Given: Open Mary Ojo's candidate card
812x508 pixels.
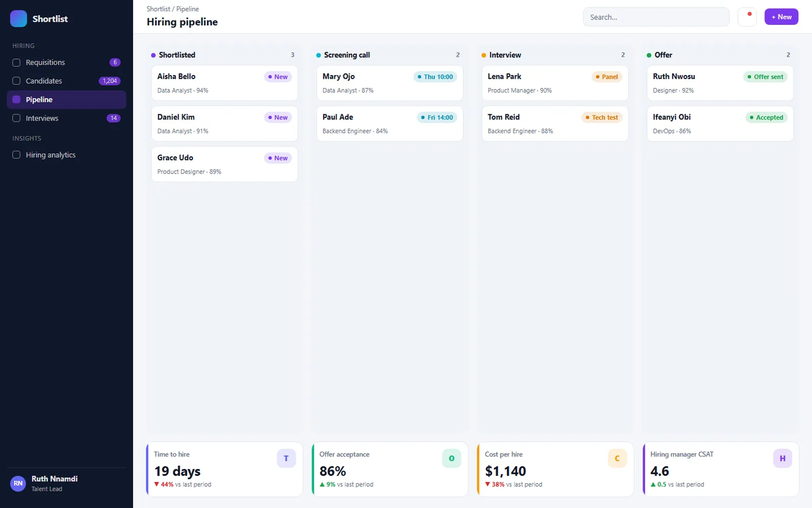Looking at the screenshot, I should pyautogui.click(x=390, y=83).
